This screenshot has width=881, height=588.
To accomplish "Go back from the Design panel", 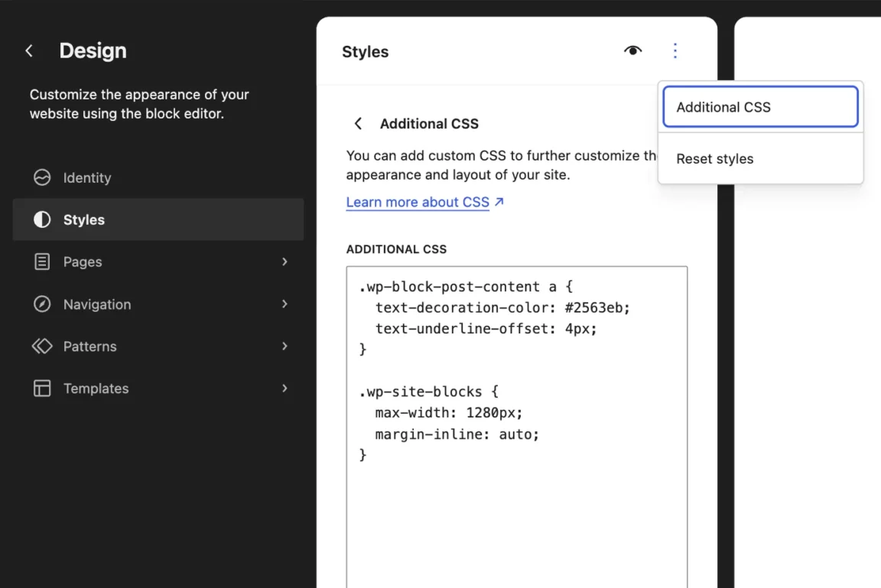I will click(29, 51).
